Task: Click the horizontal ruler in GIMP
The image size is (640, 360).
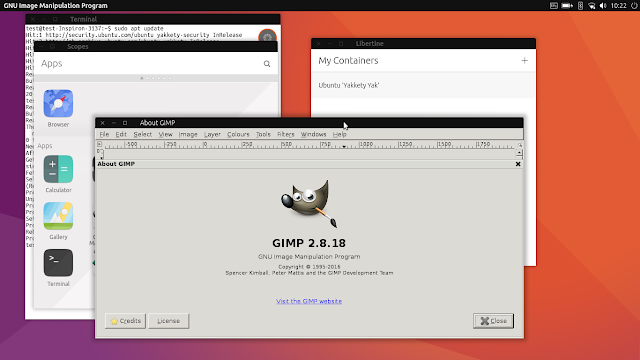Action: pyautogui.click(x=309, y=145)
